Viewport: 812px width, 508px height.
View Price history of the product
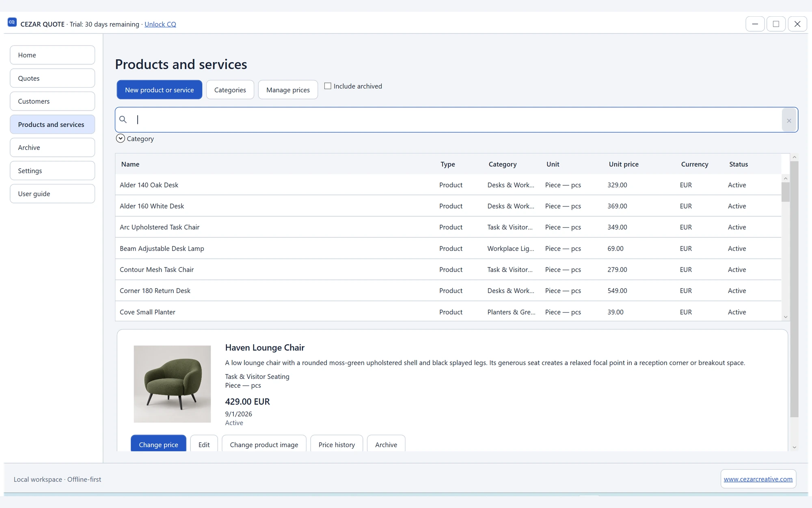337,444
